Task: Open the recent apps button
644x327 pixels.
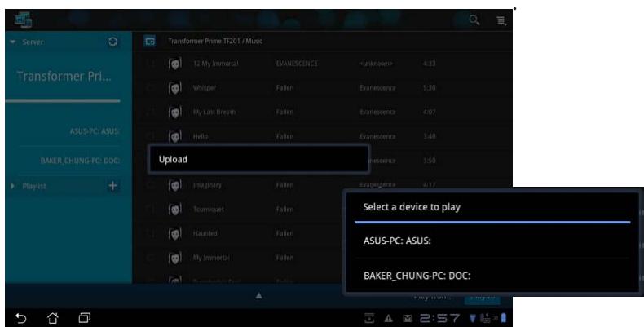Action: [85, 317]
